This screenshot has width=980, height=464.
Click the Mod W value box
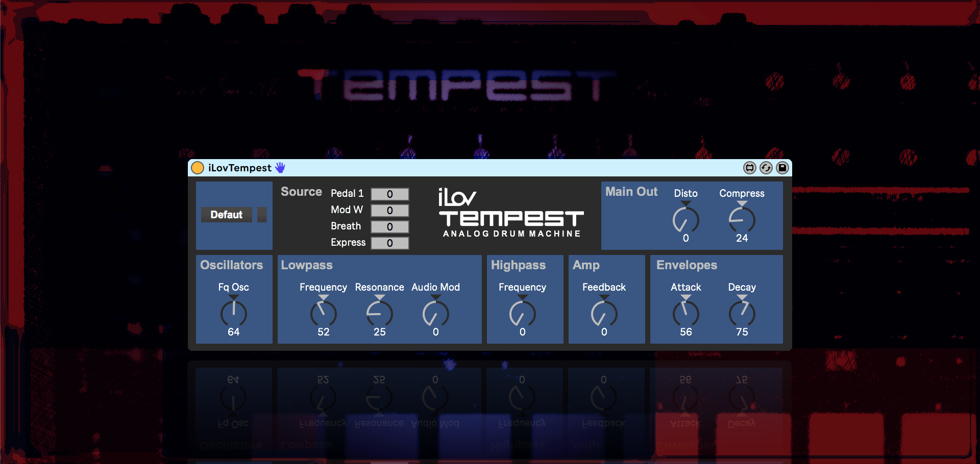coord(389,211)
